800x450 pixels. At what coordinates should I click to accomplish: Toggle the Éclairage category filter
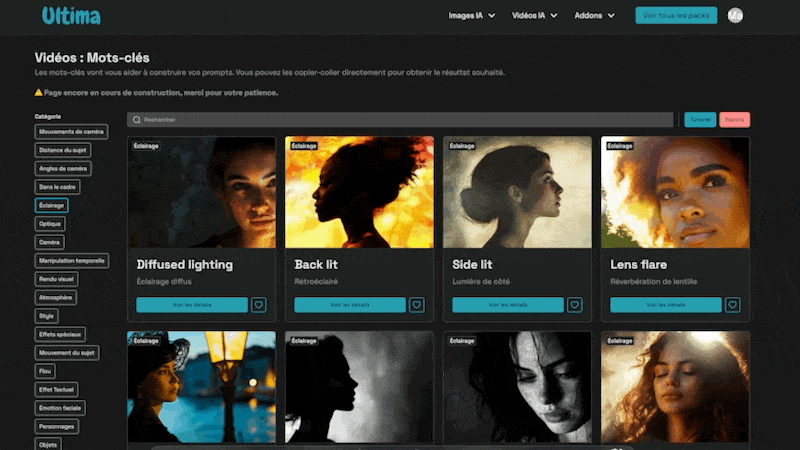tap(52, 205)
